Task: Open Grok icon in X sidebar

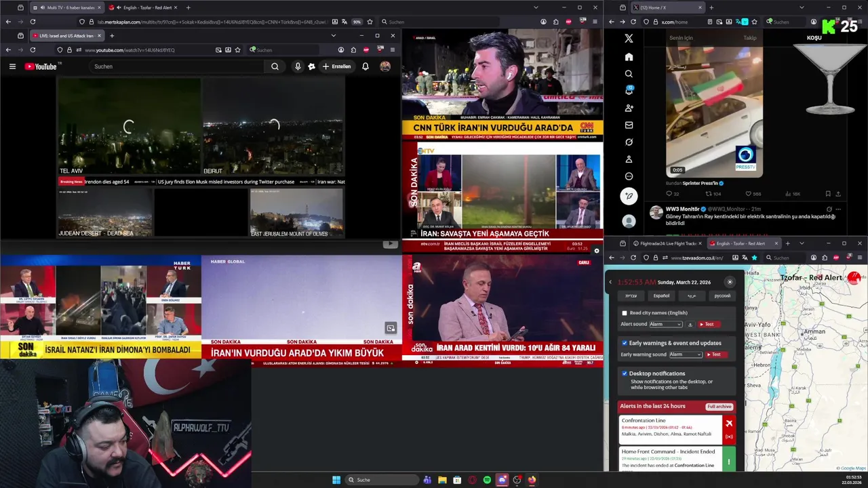Action: pos(629,142)
